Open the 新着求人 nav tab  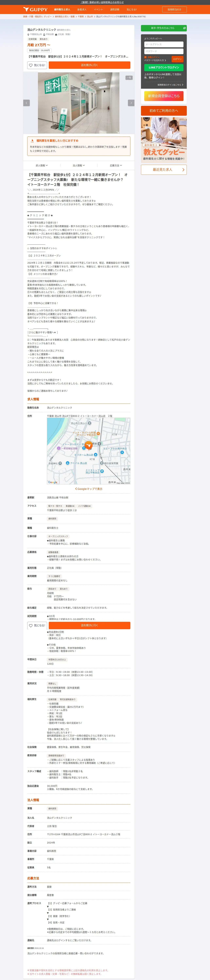click(82, 9)
